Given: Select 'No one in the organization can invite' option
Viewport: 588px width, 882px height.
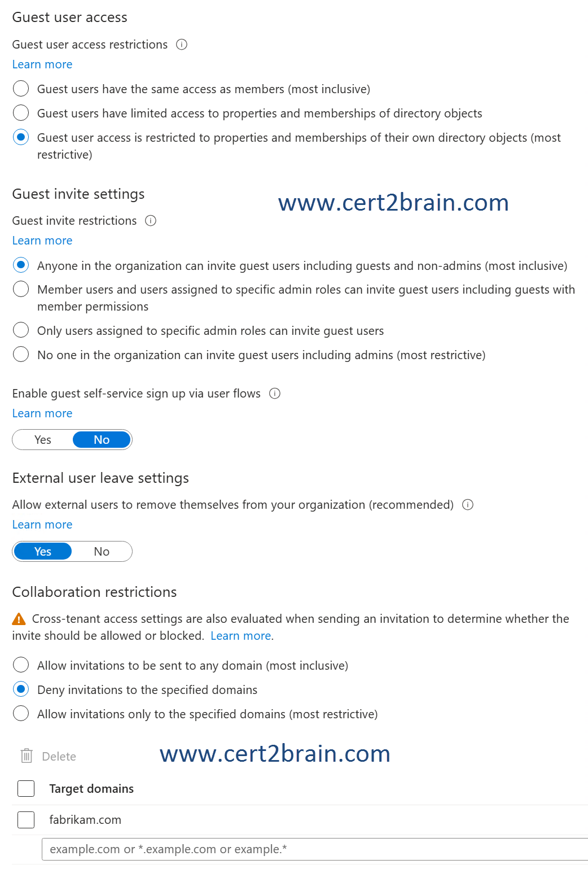Looking at the screenshot, I should (21, 354).
